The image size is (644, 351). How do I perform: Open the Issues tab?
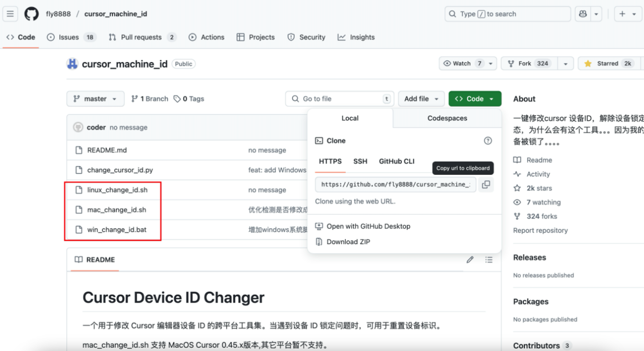pos(69,37)
